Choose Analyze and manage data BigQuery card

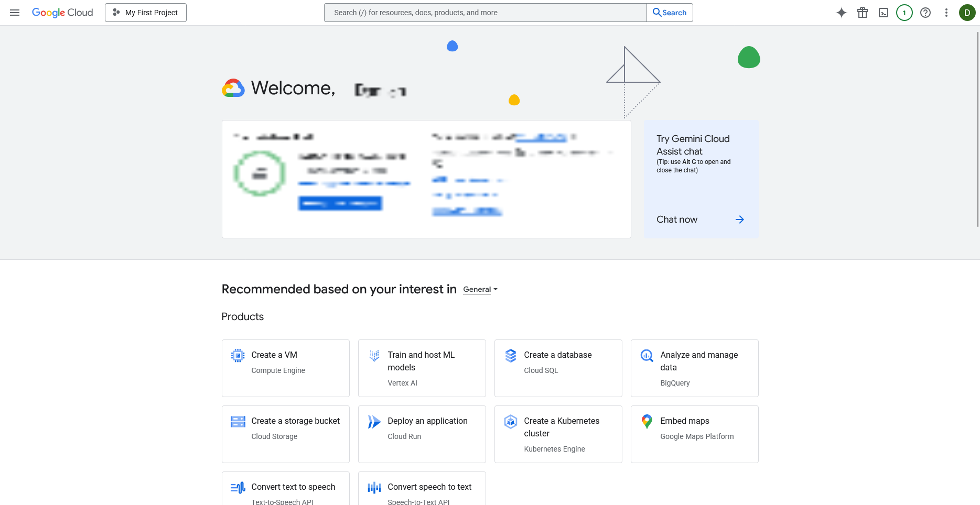pyautogui.click(x=694, y=368)
